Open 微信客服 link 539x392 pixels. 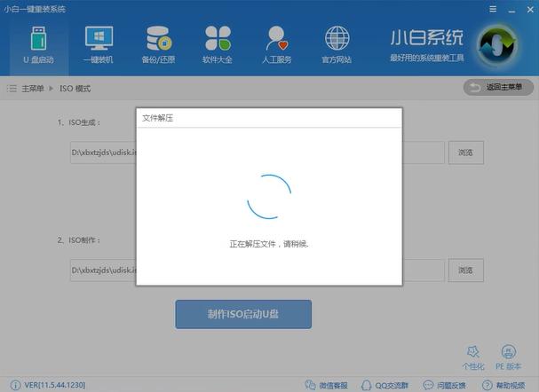point(327,385)
